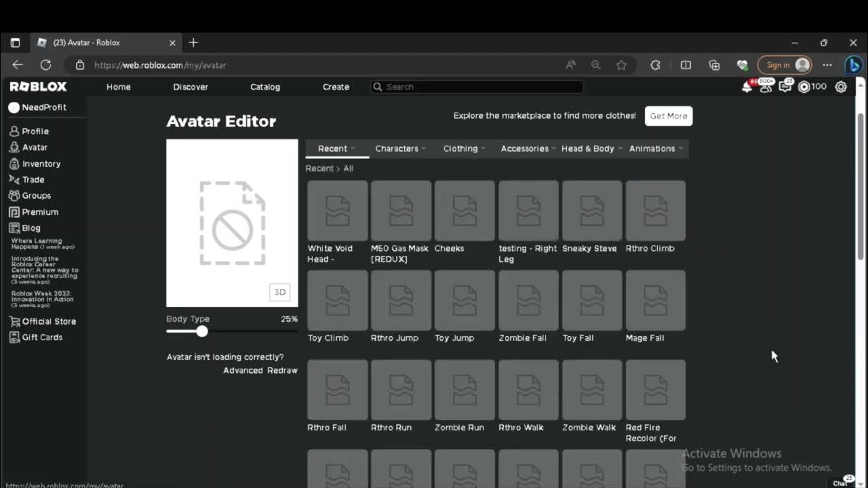
Task: Expand the Characters dropdown
Action: [401, 148]
